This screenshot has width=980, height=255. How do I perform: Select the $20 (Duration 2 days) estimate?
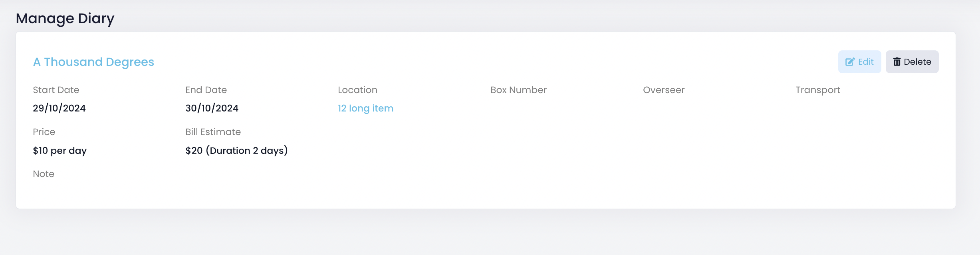pyautogui.click(x=236, y=151)
